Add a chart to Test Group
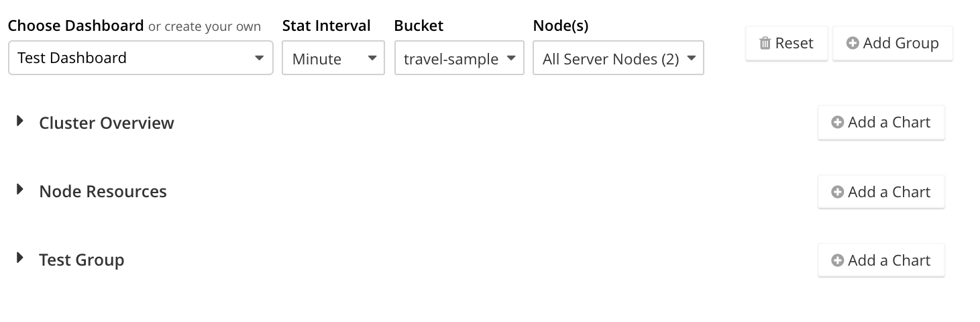This screenshot has height=322, width=980. point(881,261)
